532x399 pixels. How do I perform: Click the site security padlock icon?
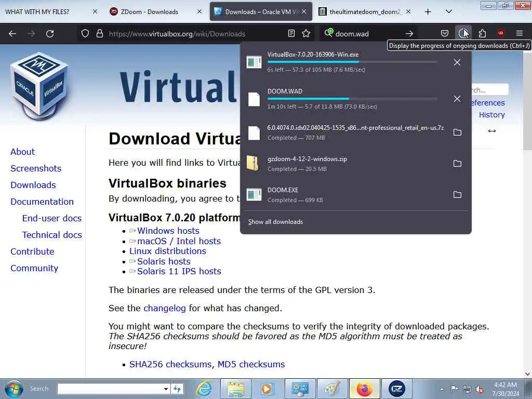[99, 33]
